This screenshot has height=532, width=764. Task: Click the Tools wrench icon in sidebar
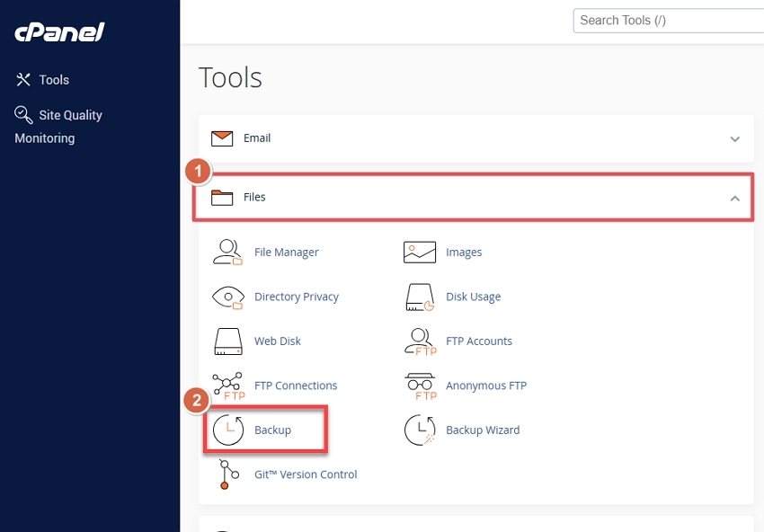pos(22,79)
